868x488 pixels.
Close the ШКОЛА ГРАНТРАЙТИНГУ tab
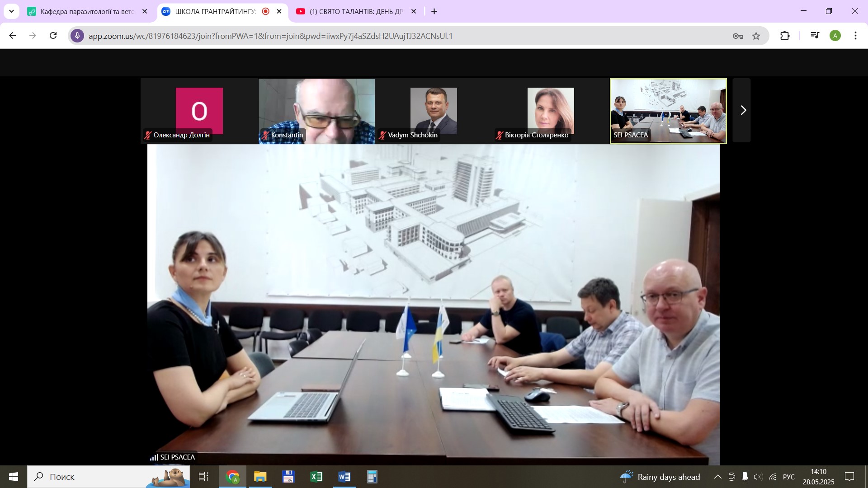click(279, 11)
